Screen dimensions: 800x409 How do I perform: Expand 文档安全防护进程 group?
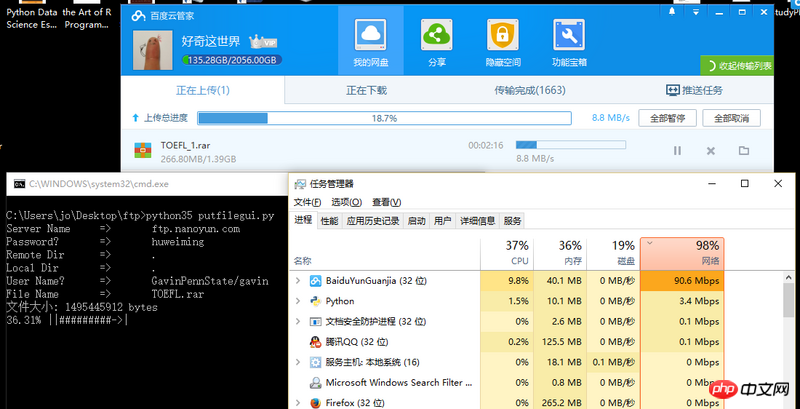[298, 321]
